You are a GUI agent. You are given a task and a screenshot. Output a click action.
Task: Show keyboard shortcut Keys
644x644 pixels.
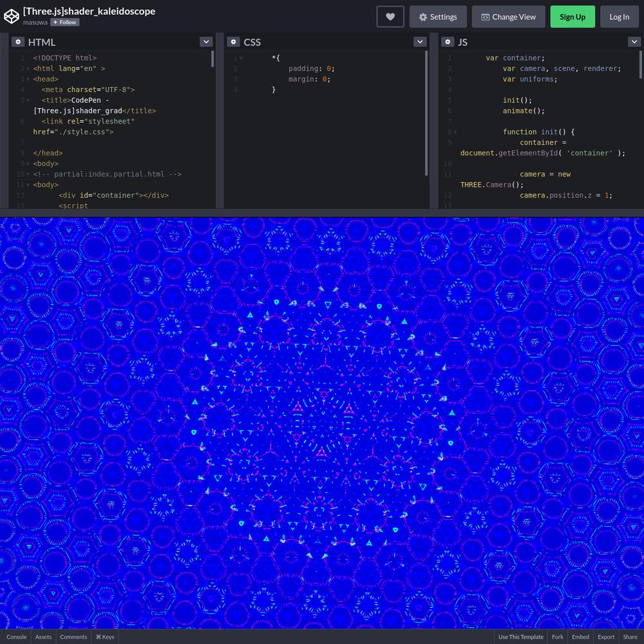tap(105, 637)
